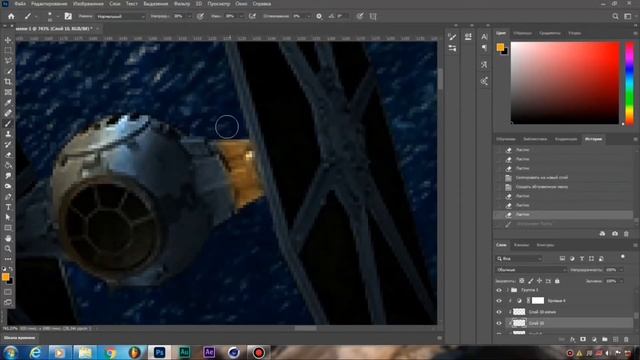Toggle lock all padlock icon
The image size is (640, 360).
[557, 281]
